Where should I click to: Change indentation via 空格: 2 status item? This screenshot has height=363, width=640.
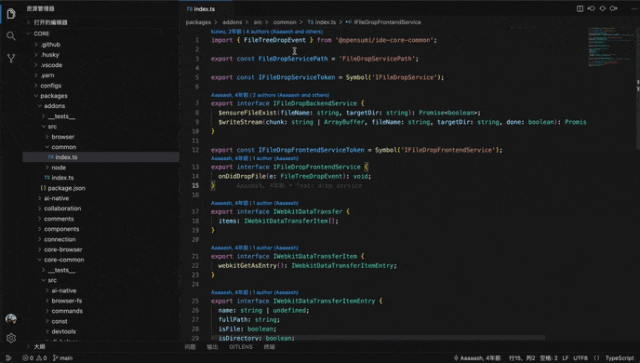click(x=548, y=358)
